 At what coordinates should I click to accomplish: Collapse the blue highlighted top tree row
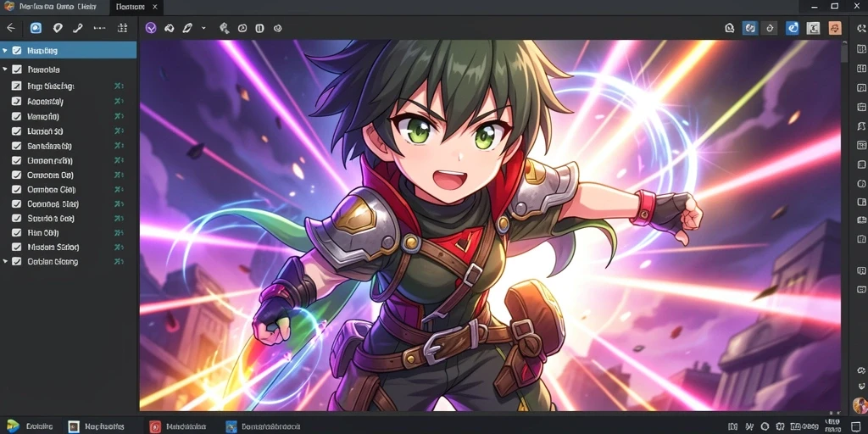[x=5, y=50]
